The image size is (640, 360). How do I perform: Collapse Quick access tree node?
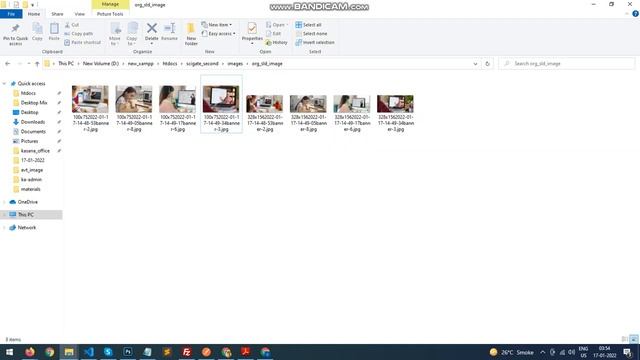coord(4,84)
